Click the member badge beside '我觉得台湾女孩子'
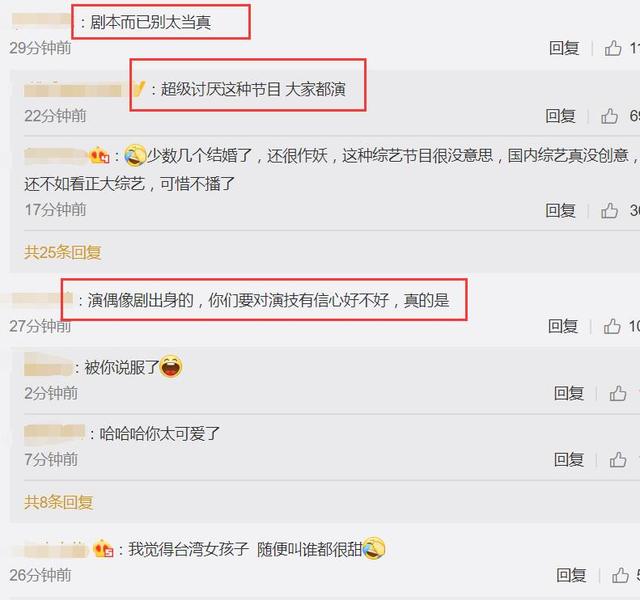Screen dimensions: 640x600 click(103, 549)
